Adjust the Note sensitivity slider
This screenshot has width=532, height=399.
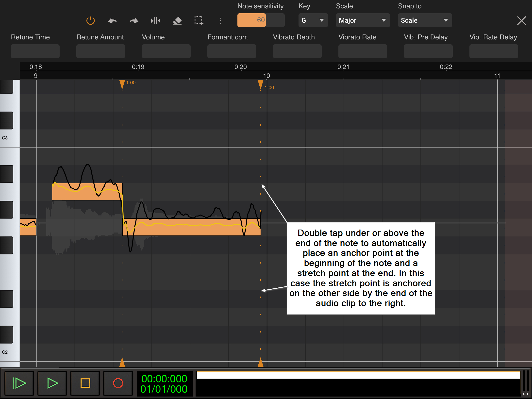pyautogui.click(x=261, y=20)
